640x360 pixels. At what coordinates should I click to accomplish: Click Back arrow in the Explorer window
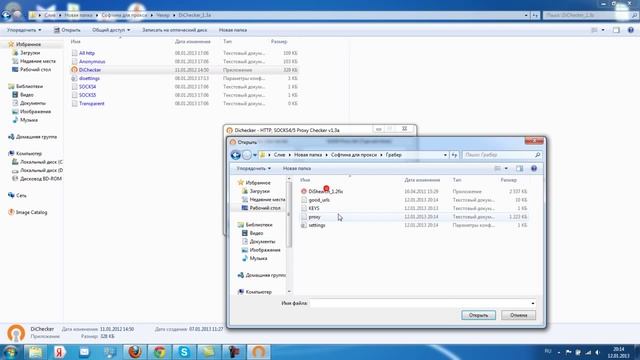coord(6,15)
